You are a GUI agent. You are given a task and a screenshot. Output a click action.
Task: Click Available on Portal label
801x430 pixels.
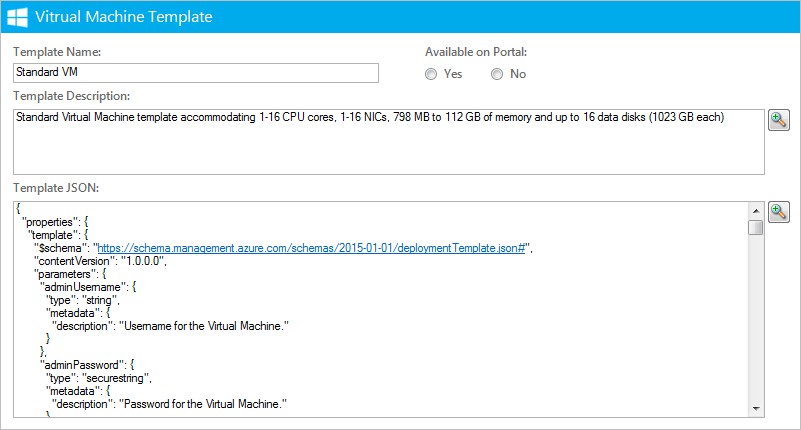pos(476,52)
